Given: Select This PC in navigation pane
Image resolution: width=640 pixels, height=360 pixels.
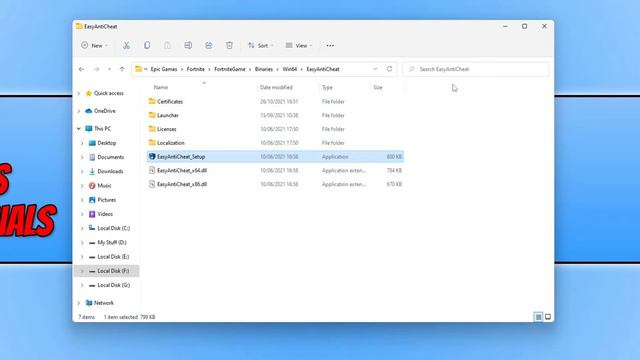Looking at the screenshot, I should pos(102,129).
